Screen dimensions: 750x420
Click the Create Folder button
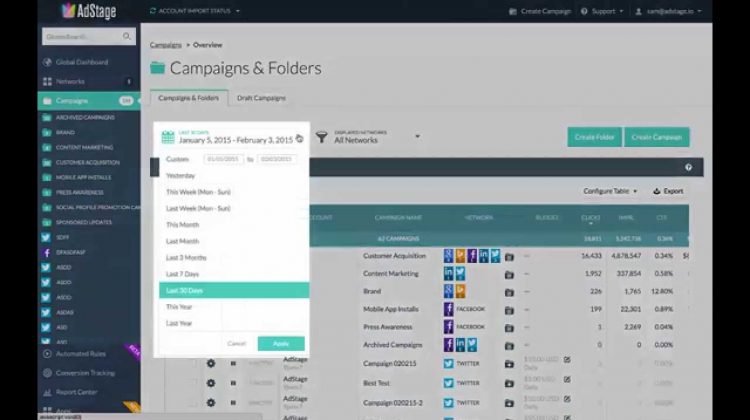(x=594, y=137)
